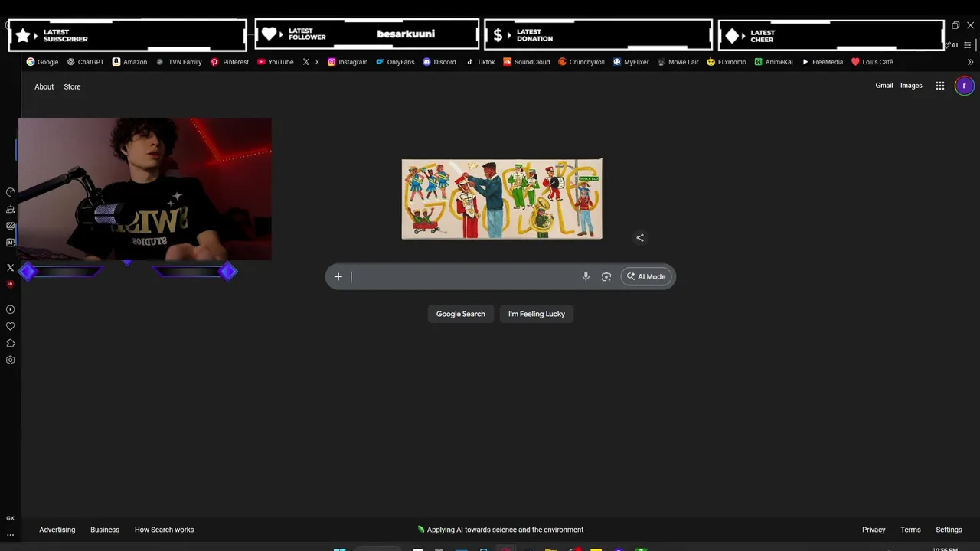Open the X (Twitter) sidebar panel
This screenshot has width=980, height=551.
pos(10,268)
